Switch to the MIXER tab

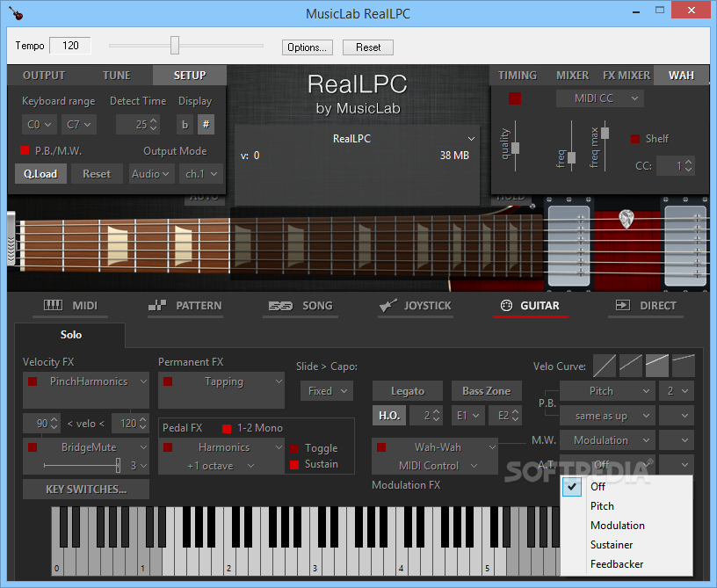pyautogui.click(x=572, y=76)
